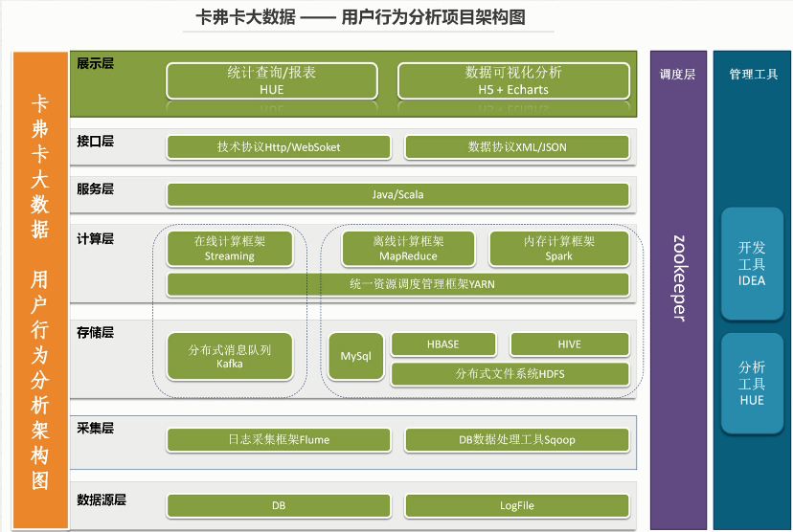
Task: Select the 数据可视化分析 H5 + Echarts box
Action: tap(513, 80)
